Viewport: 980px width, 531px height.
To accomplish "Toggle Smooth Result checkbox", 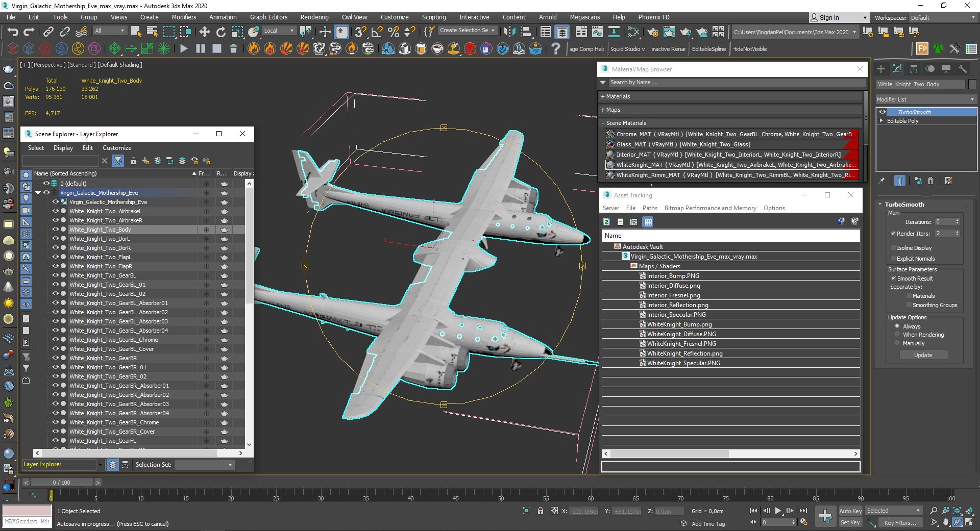I will pyautogui.click(x=894, y=278).
